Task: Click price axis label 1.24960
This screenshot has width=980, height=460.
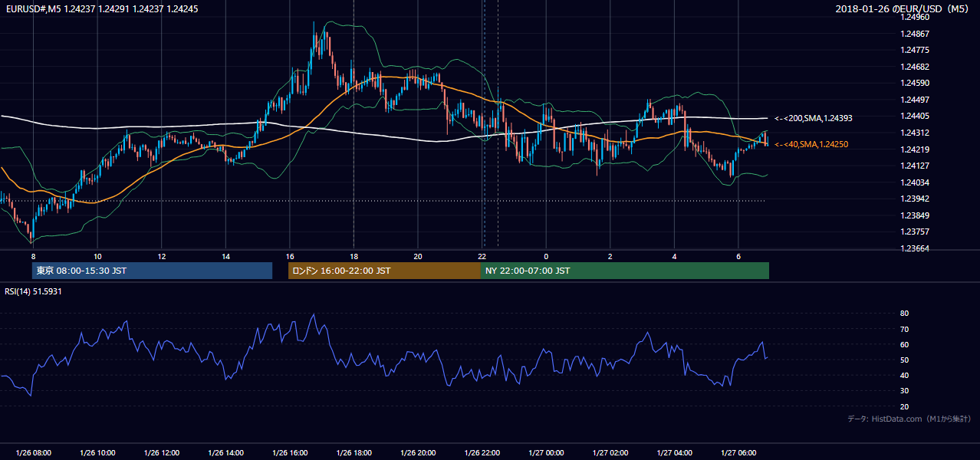Action: click(x=914, y=18)
